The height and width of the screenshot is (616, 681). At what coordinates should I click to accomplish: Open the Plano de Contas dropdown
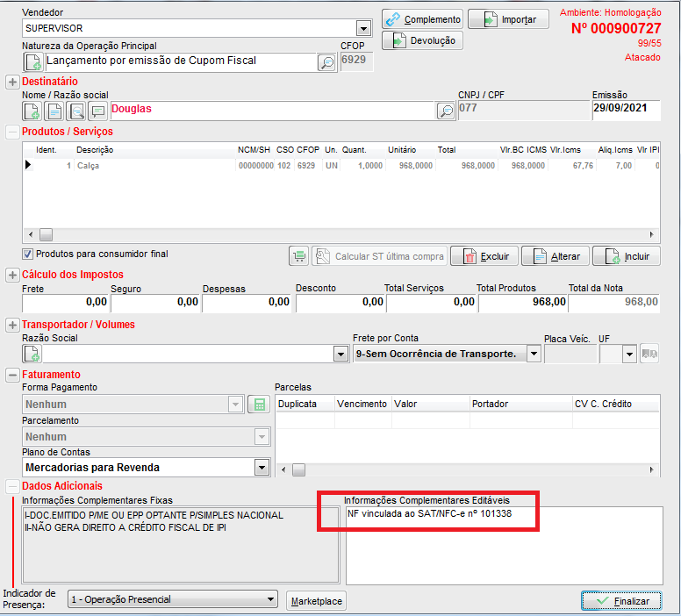tap(262, 468)
